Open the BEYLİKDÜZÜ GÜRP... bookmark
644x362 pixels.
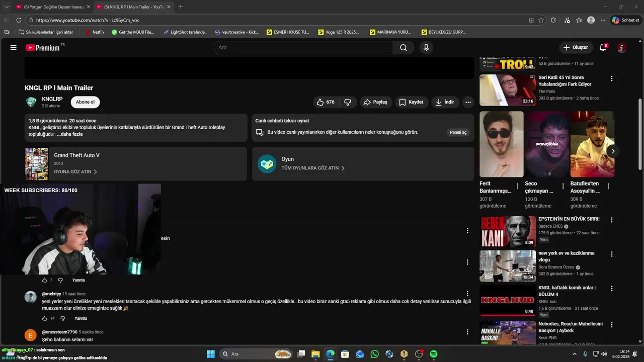[x=444, y=32]
